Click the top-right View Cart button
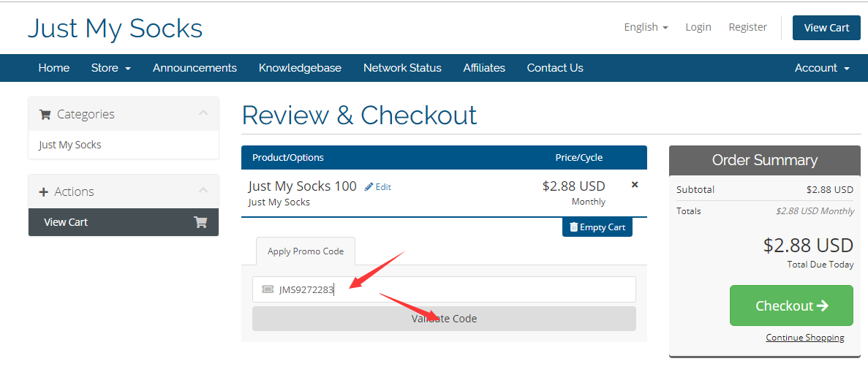 point(826,28)
